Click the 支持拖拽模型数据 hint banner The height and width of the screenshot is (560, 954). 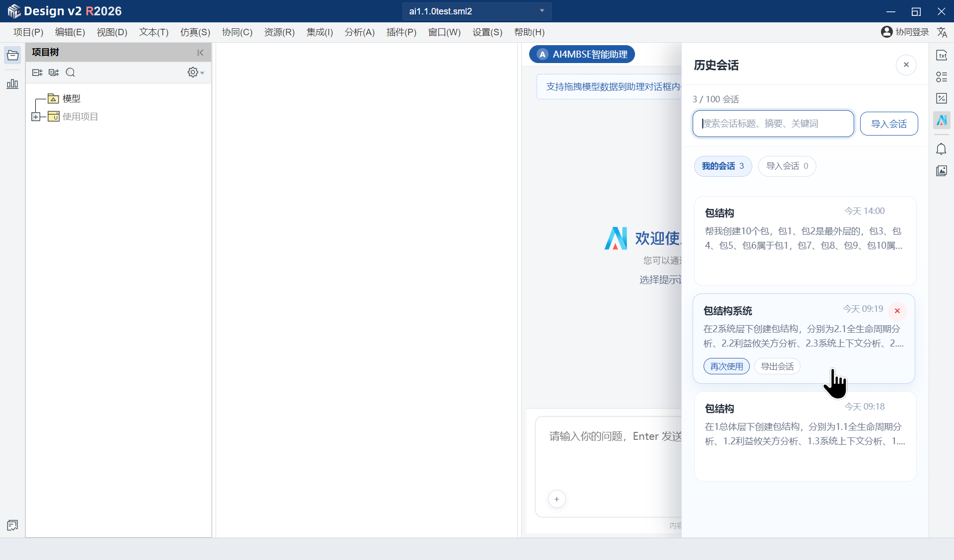[x=609, y=87]
